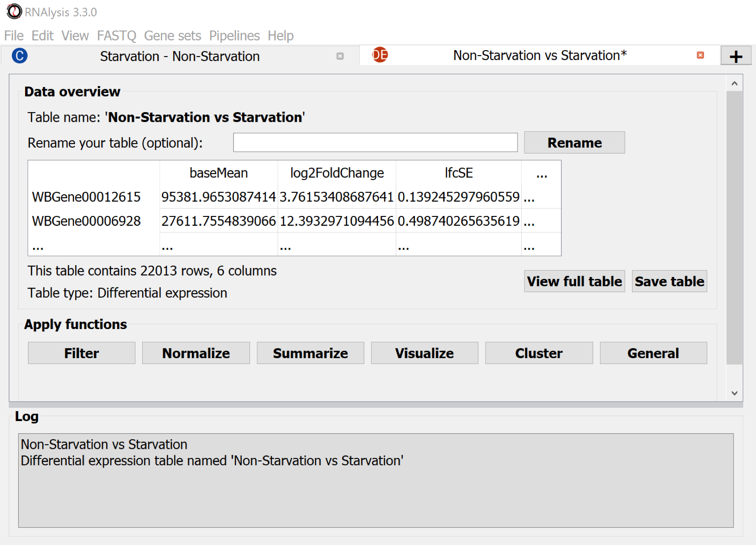756x545 pixels.
Task: Close the Non-Starvation vs Starvation tab
Action: 700,55
